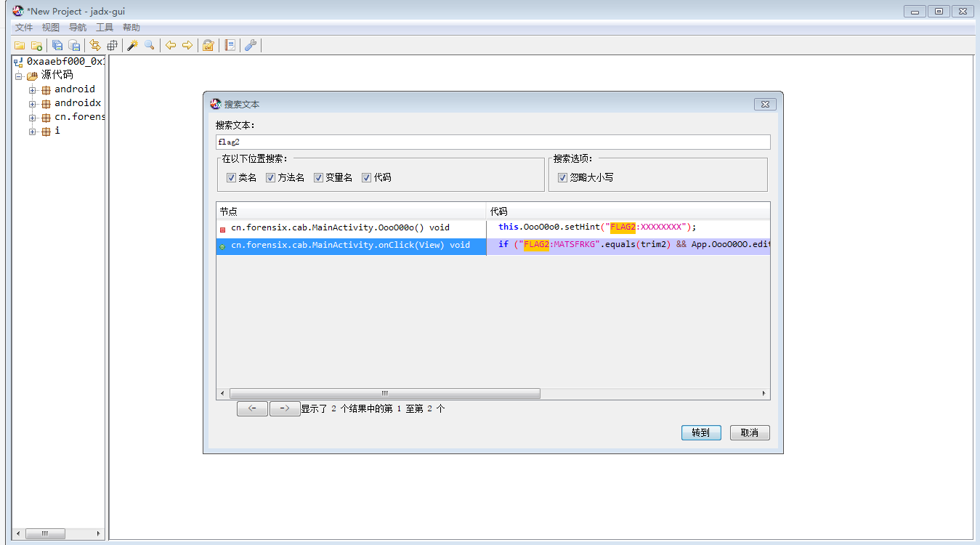Click the tree panel scrollbar right arrow

point(100,533)
